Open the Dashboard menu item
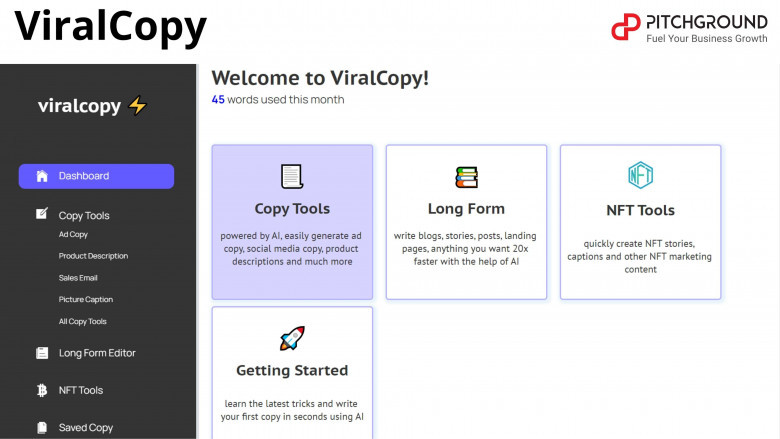 click(x=84, y=176)
